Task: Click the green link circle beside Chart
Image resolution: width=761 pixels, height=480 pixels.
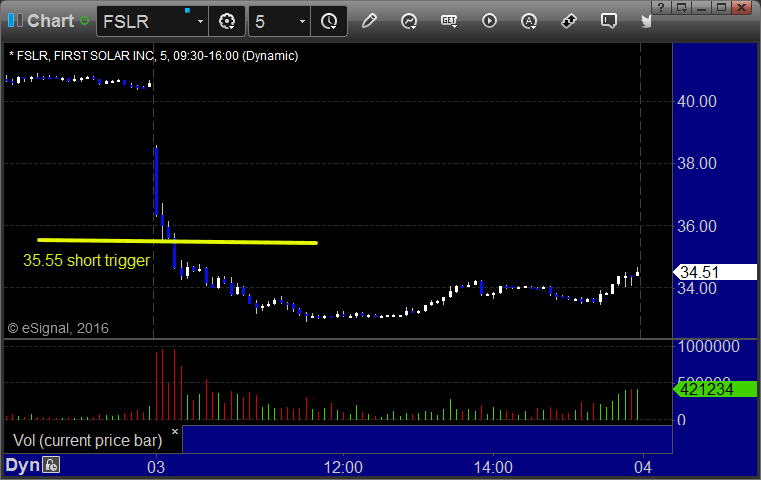Action: click(x=84, y=21)
